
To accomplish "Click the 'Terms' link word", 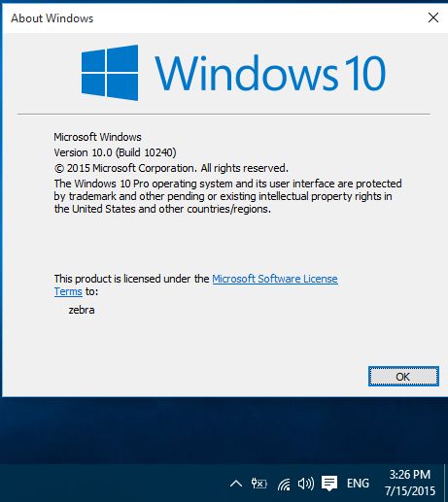I will tap(68, 291).
